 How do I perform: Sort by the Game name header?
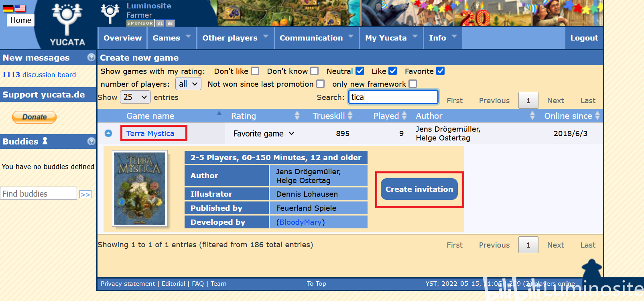pyautogui.click(x=150, y=116)
